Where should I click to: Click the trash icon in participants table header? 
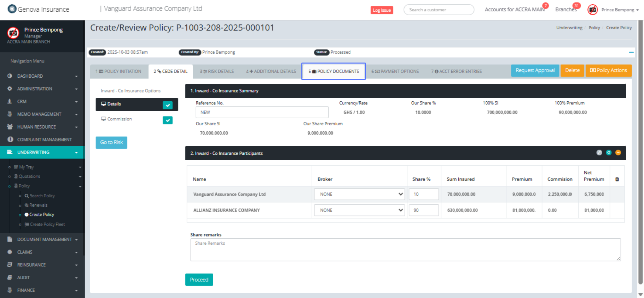[617, 179]
